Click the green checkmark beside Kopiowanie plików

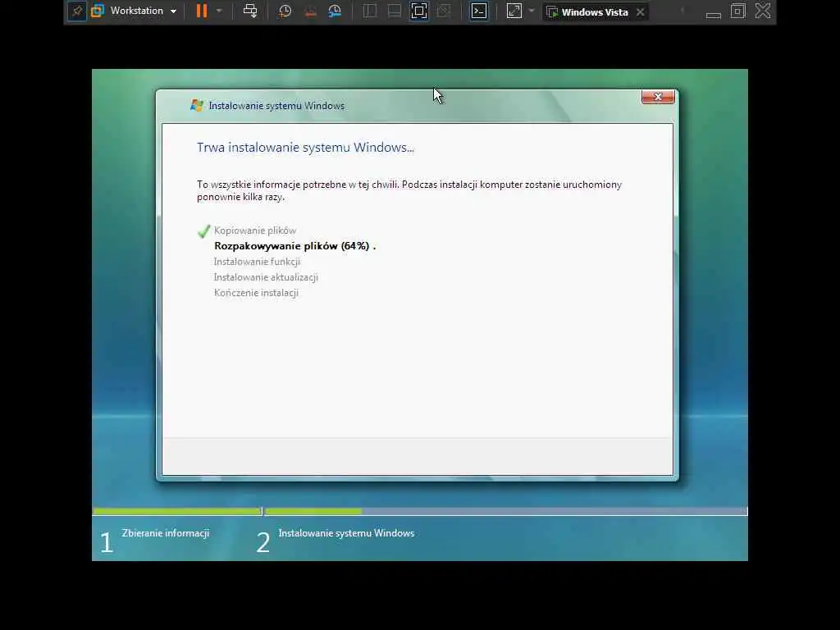click(x=203, y=231)
